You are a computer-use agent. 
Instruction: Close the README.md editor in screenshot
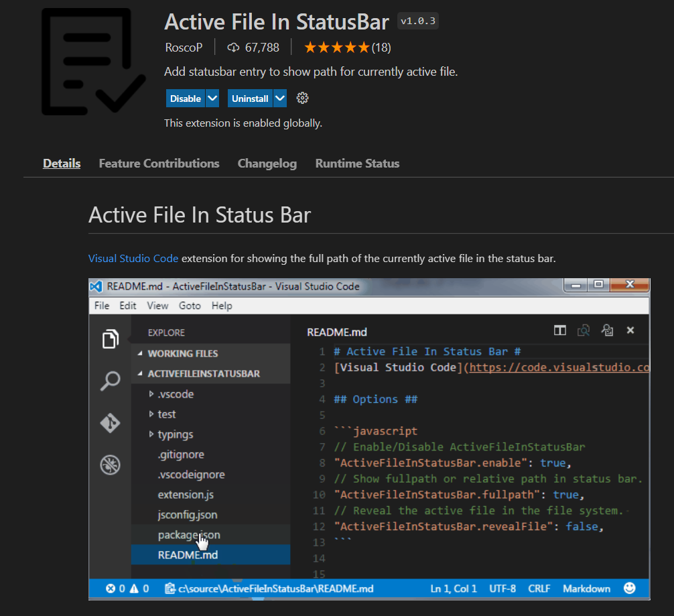point(630,330)
